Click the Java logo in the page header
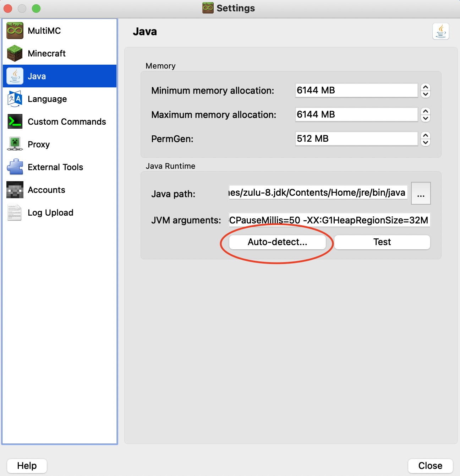This screenshot has height=476, width=460. (x=441, y=31)
